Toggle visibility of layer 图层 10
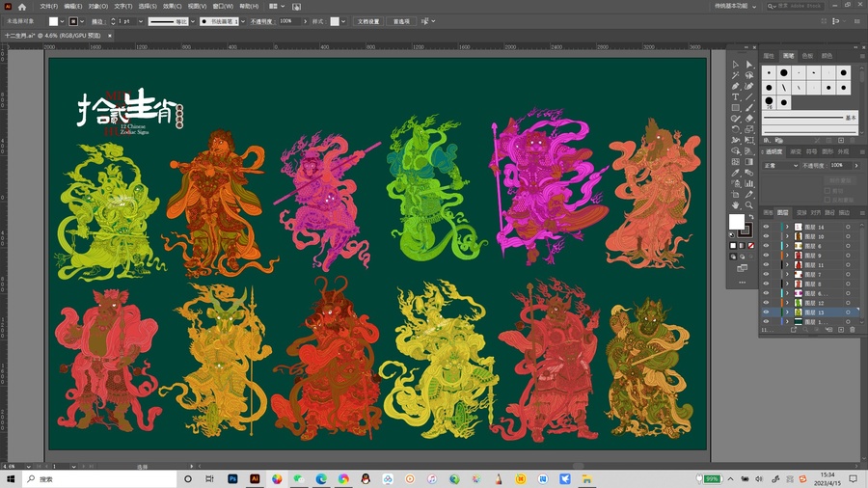Screen dimensions: 868x488 click(766, 236)
